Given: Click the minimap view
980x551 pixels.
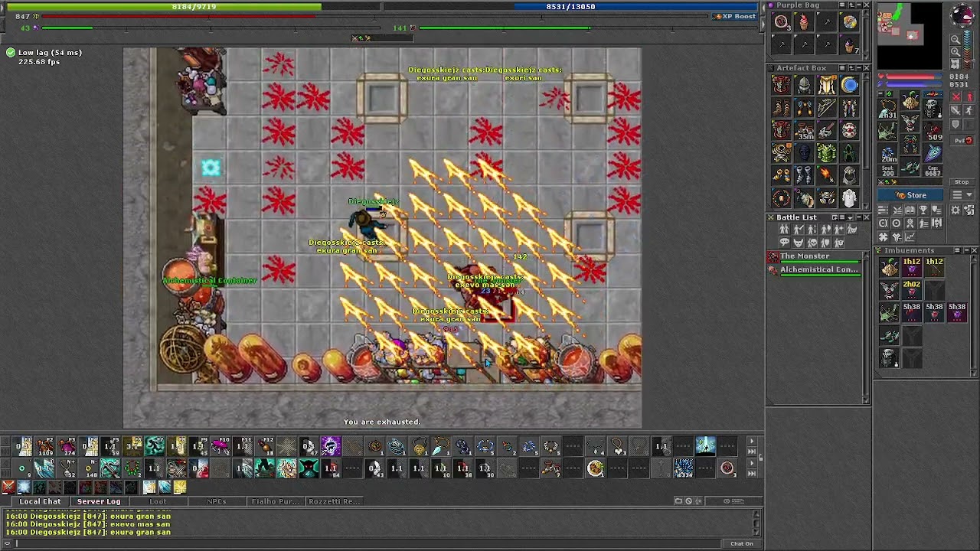Looking at the screenshot, I should pos(910,36).
